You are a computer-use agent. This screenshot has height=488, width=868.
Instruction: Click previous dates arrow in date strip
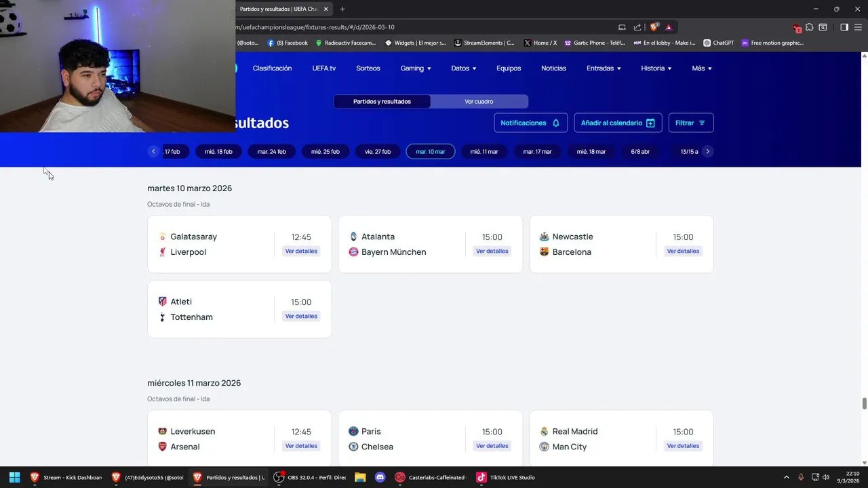[154, 151]
